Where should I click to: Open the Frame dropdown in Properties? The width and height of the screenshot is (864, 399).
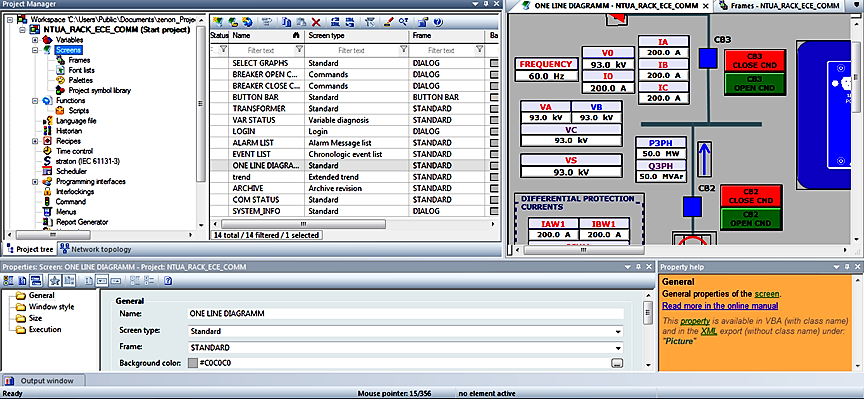618,348
